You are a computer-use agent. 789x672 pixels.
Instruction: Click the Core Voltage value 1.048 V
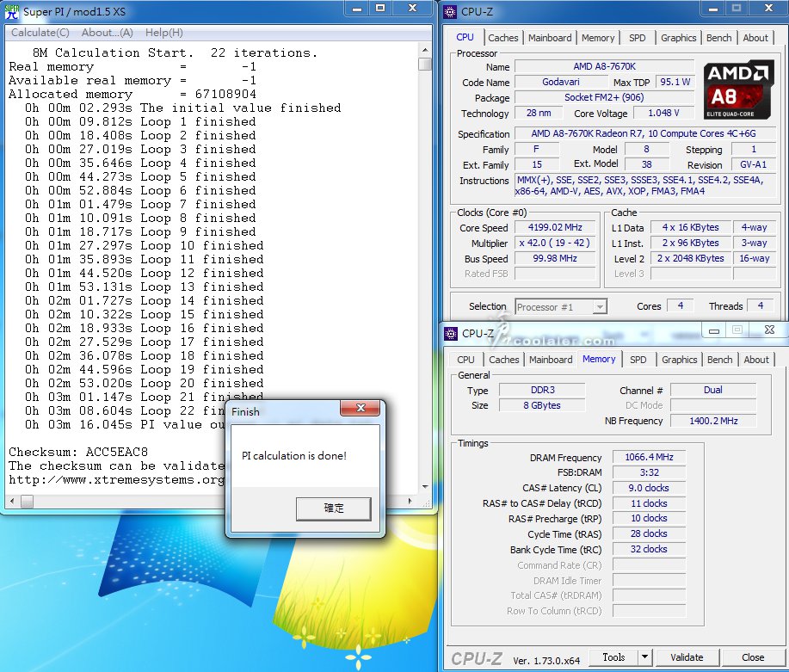[663, 114]
